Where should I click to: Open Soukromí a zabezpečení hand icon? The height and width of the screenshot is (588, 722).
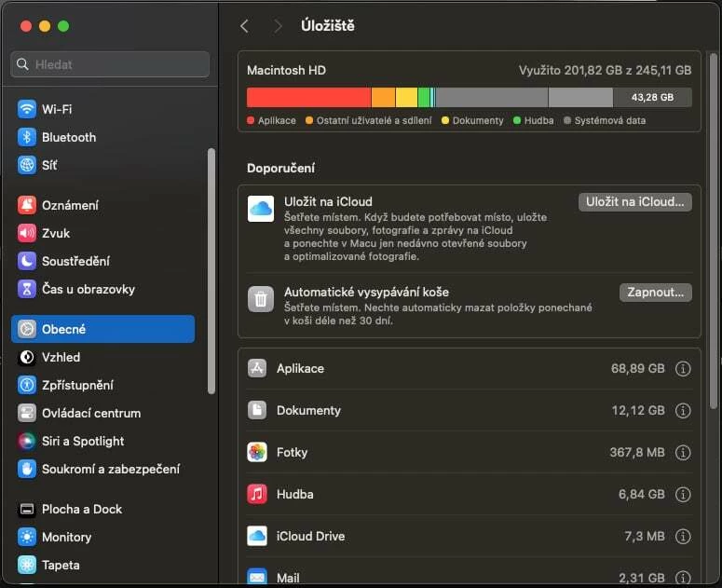point(27,470)
